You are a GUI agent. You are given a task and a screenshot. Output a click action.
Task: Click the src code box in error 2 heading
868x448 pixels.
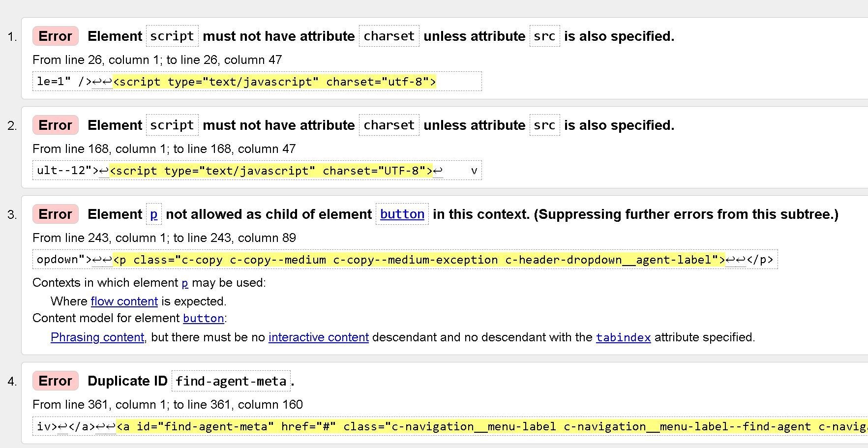pos(544,125)
